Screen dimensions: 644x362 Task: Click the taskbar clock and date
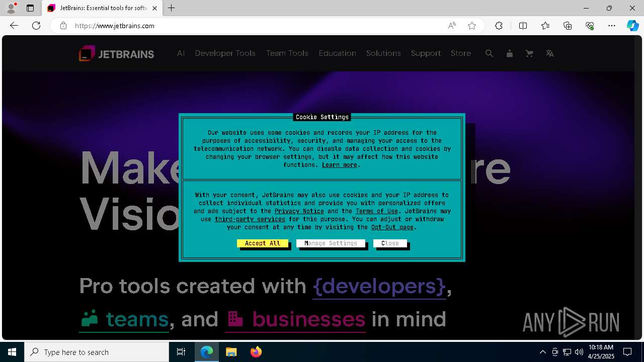point(601,352)
